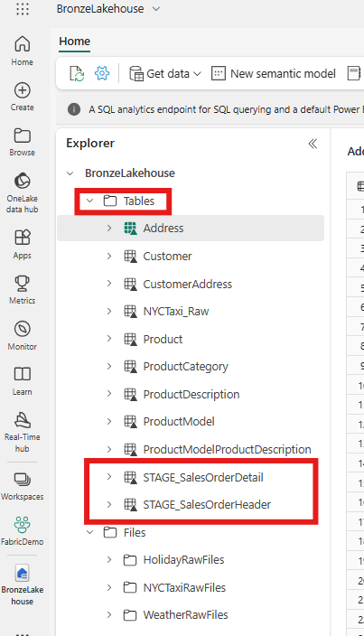Select the BronzeLakehouse item in left rail
This screenshot has width=364, height=636.
pos(23,585)
